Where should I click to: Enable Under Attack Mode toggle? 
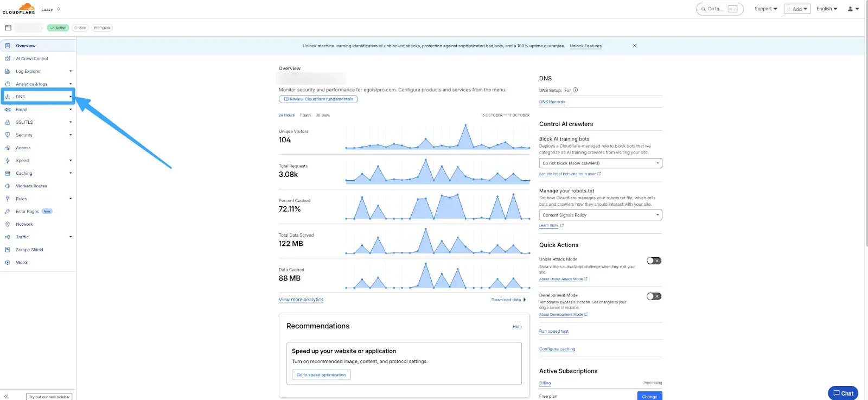(654, 261)
